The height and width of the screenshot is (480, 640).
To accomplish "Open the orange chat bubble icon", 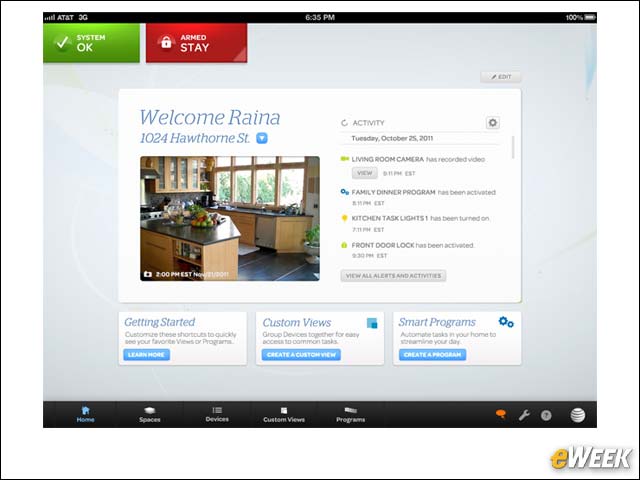I will click(501, 415).
